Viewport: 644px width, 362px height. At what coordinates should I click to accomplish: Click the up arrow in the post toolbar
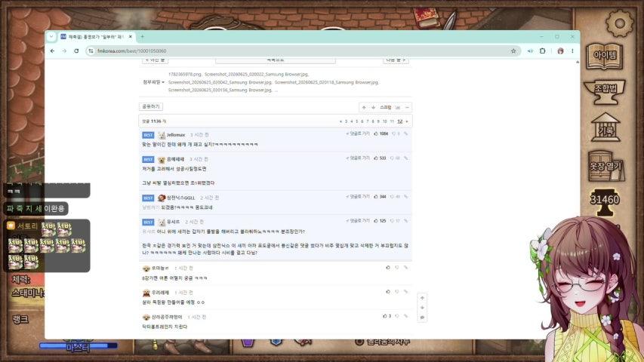pos(364,108)
